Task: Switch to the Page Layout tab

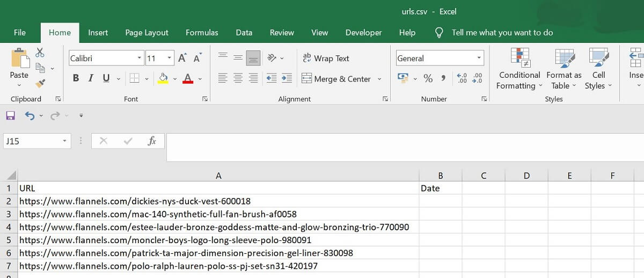Action: (147, 33)
